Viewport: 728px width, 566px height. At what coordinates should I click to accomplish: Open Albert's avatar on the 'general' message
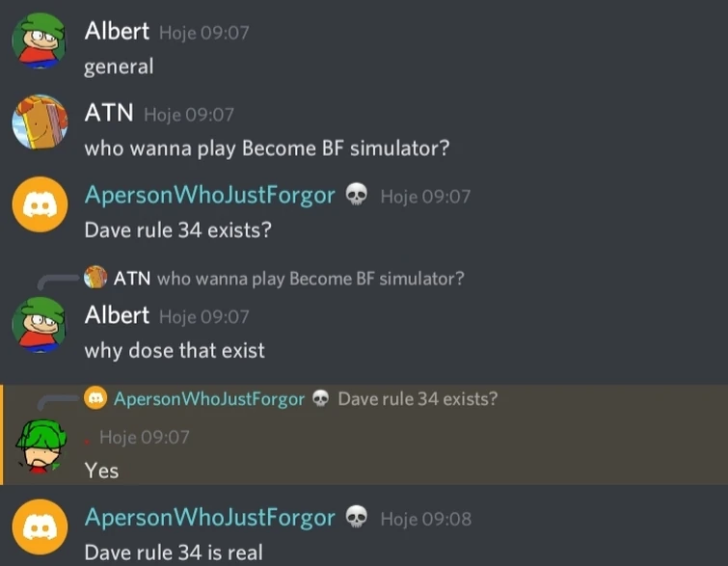tap(39, 40)
